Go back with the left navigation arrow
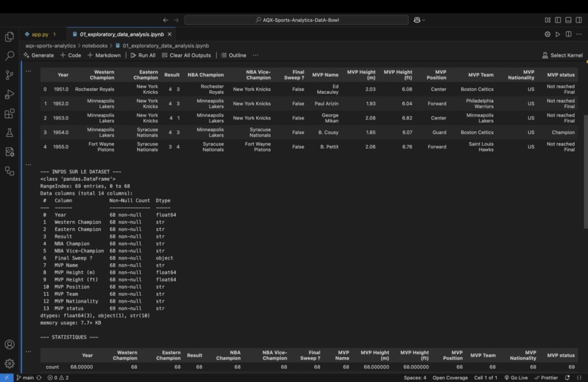588x382 pixels. (166, 20)
